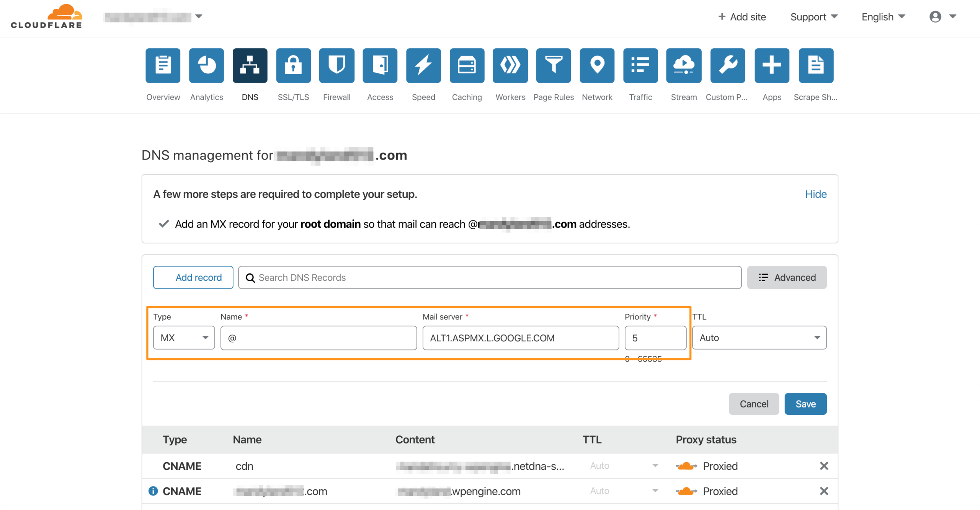Open the Stream cloud icon
The width and height of the screenshot is (980, 510).
click(684, 65)
